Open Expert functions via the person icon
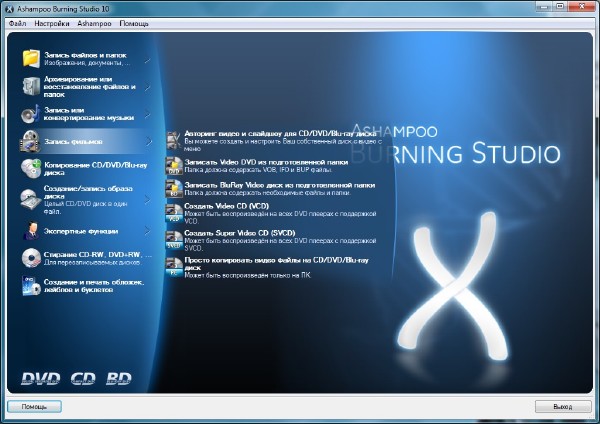The width and height of the screenshot is (600, 424). [30, 230]
